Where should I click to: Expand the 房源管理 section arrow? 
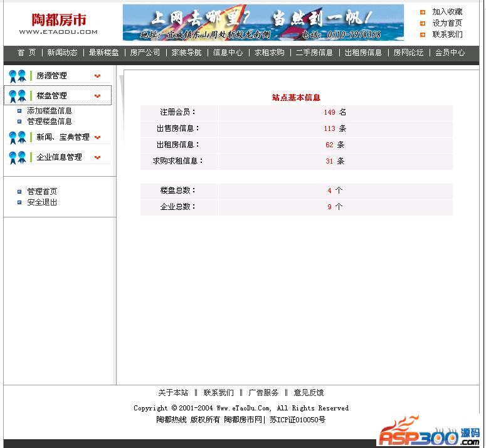coord(97,76)
